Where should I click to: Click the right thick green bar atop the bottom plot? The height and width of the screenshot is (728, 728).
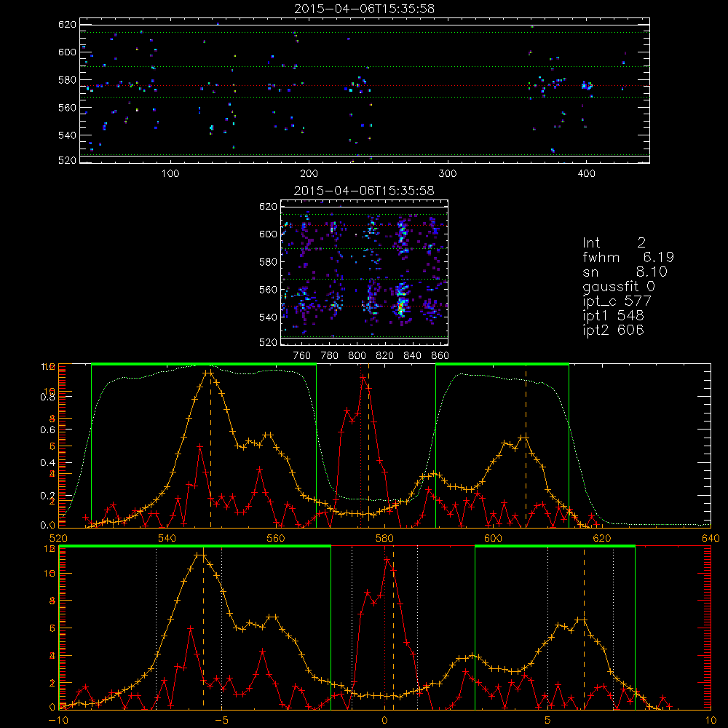coord(555,547)
